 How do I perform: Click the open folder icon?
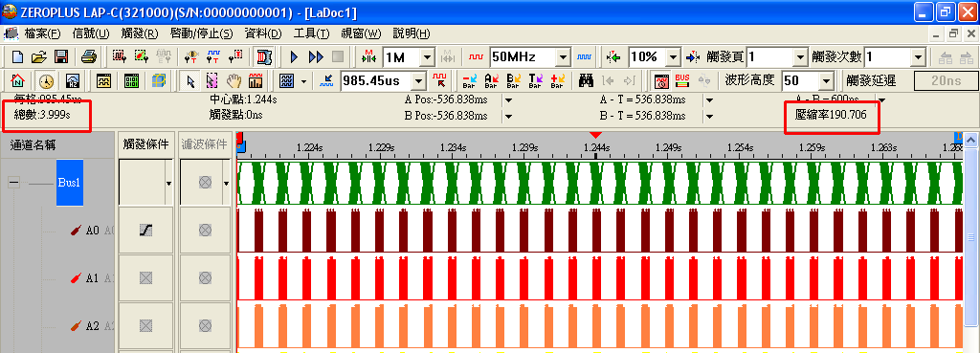click(x=39, y=57)
